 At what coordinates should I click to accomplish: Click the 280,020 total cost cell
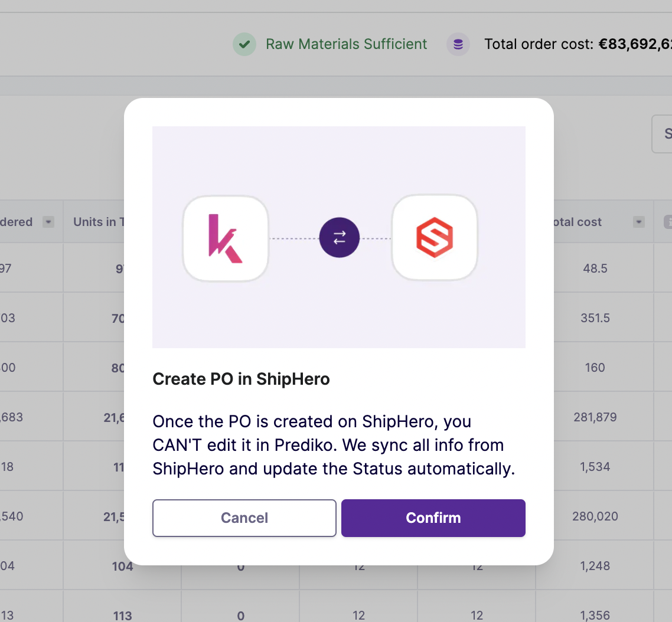coord(595,516)
